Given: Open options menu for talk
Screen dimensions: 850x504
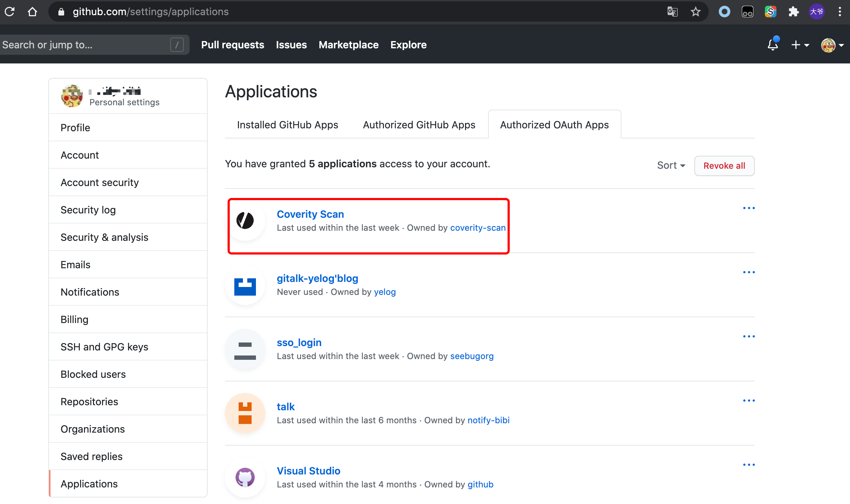Looking at the screenshot, I should [x=749, y=401].
